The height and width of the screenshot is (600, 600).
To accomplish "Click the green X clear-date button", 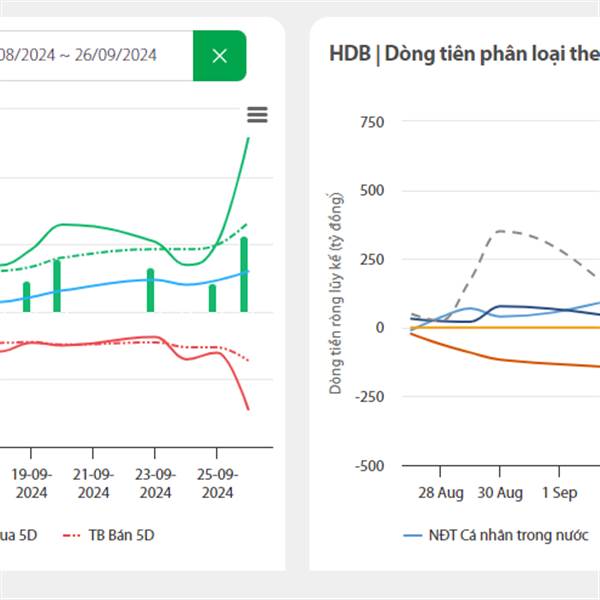I will tap(220, 56).
